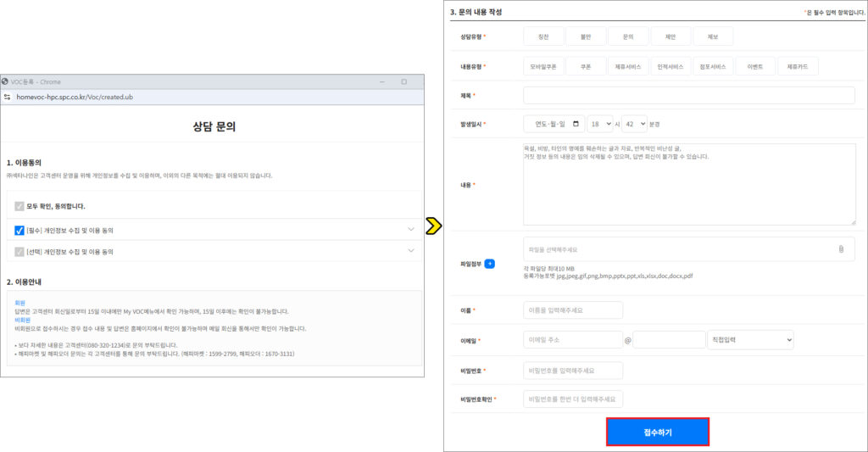This screenshot has height=452, width=868.
Task: Select the 모바일쿠폰 content type
Action: (x=543, y=66)
